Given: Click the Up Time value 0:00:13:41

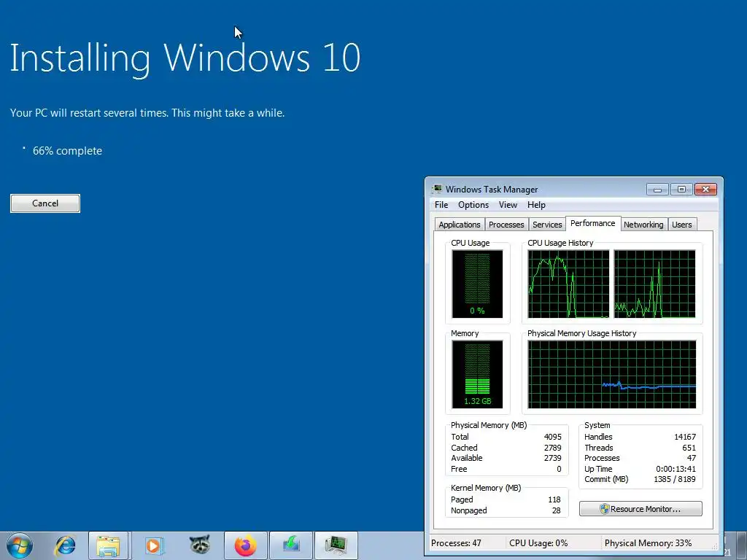Looking at the screenshot, I should 676,469.
